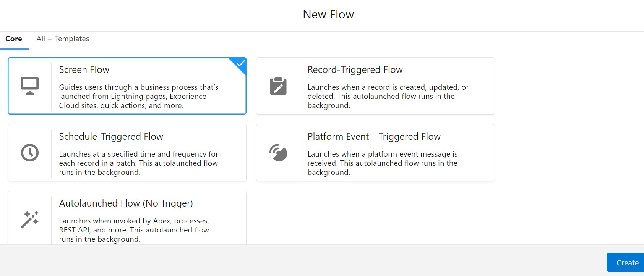Select the Platform Event—Triggered Flow title
The height and width of the screenshot is (276, 644).
click(x=374, y=137)
